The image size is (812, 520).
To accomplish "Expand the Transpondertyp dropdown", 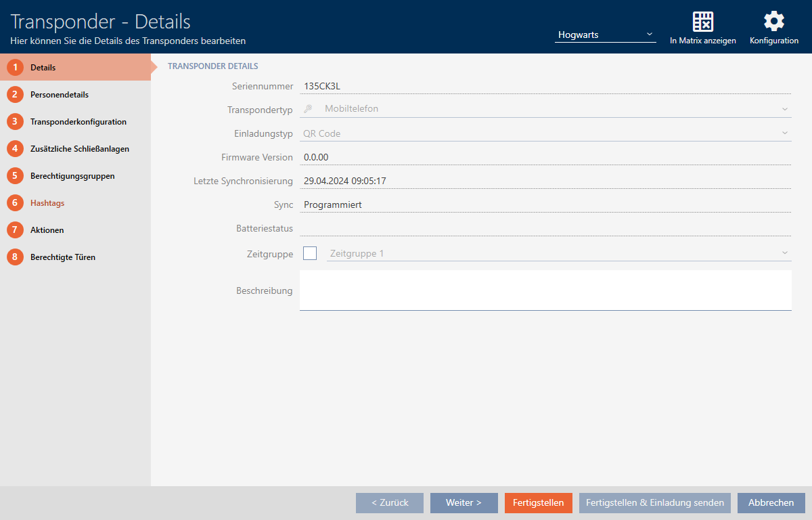I will tap(784, 108).
